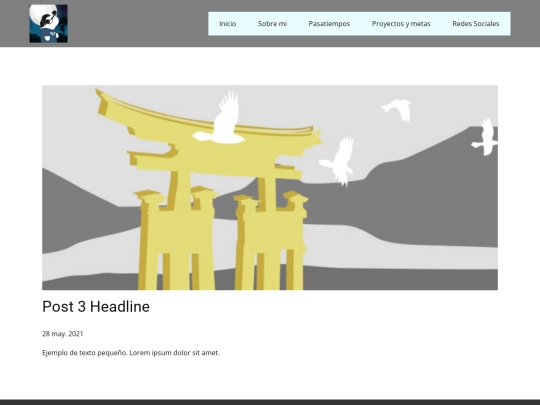Open the Inicio menu item
The width and height of the screenshot is (540, 405).
tap(228, 24)
